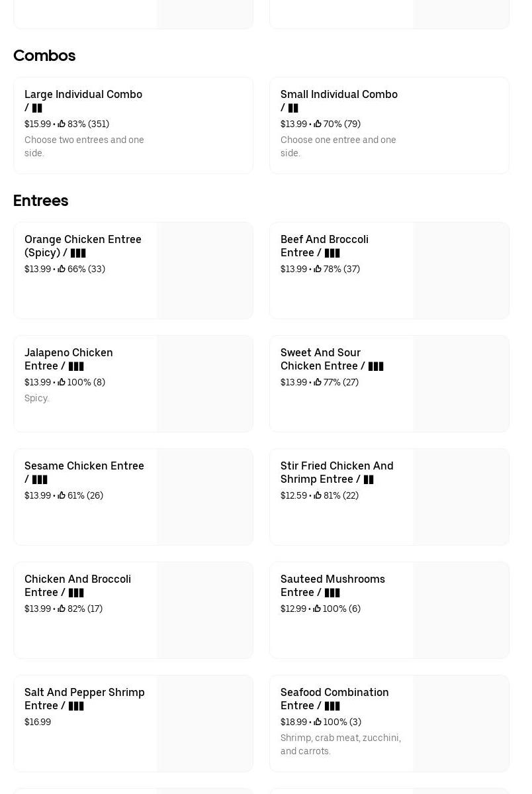This screenshot has width=532, height=794.
Task: Click thumbs-up icon on Small Individual Combo
Action: 318,124
